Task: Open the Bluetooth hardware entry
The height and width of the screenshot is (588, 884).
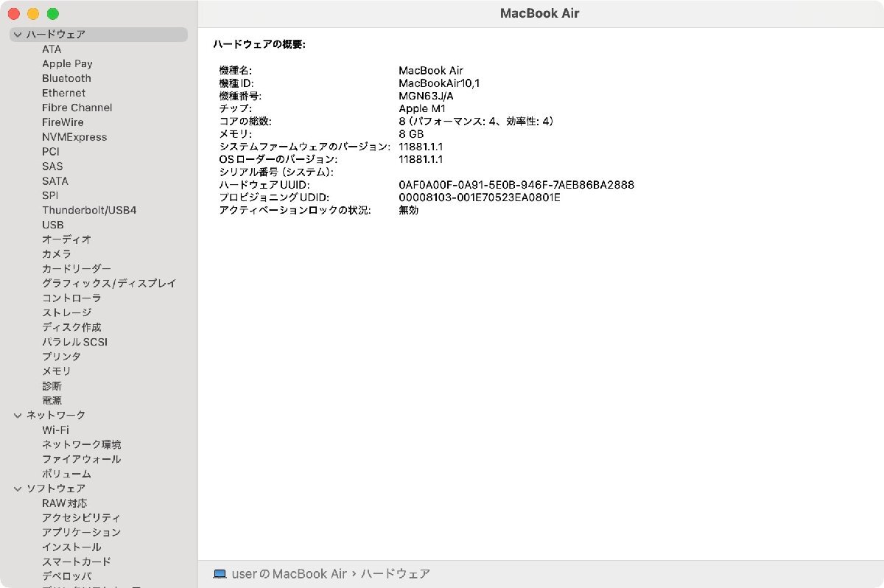Action: [66, 78]
